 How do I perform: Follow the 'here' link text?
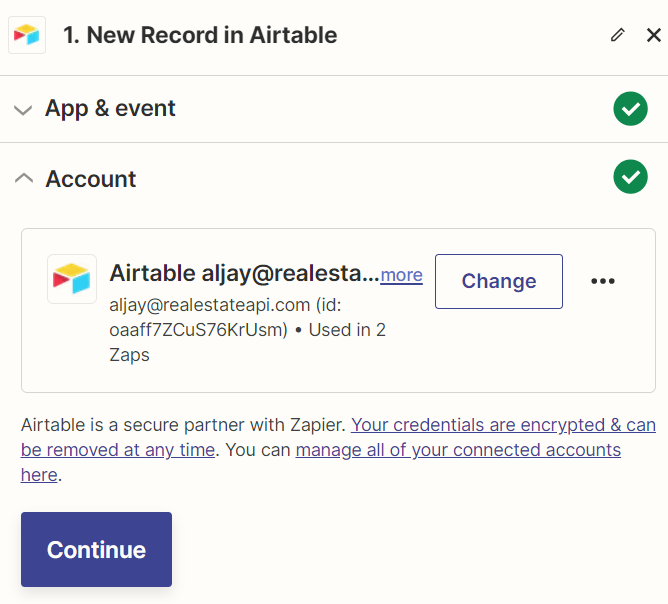click(x=39, y=475)
